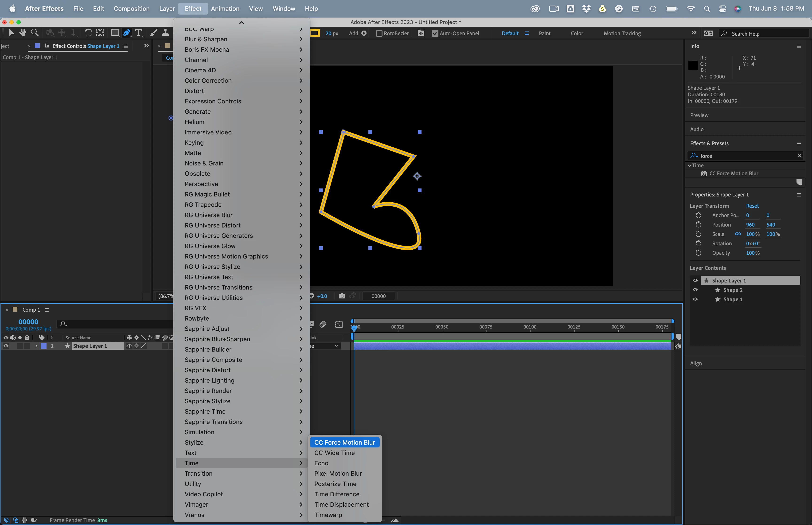Select the Rotation tool

(x=88, y=33)
